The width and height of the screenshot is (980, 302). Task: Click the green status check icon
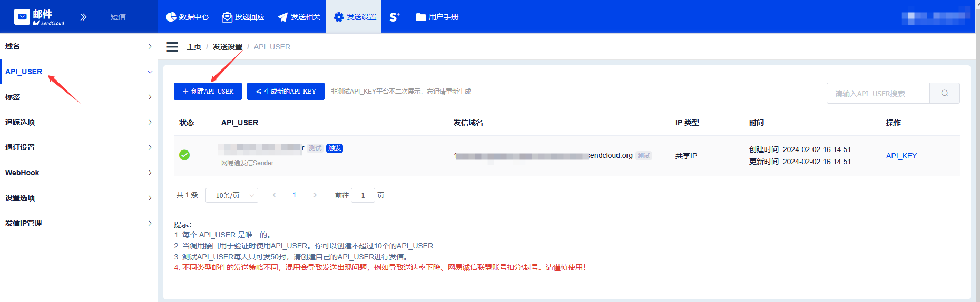tap(184, 155)
